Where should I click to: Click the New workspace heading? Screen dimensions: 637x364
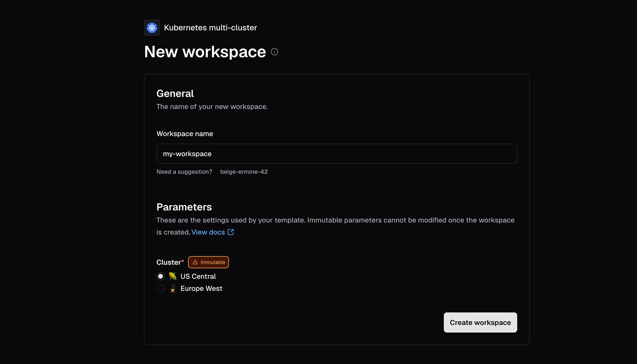point(205,52)
